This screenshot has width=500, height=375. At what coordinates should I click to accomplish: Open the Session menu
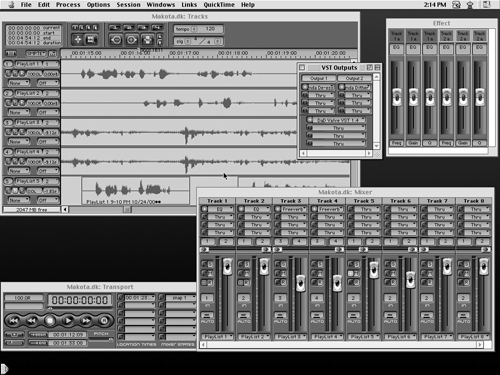click(x=128, y=5)
